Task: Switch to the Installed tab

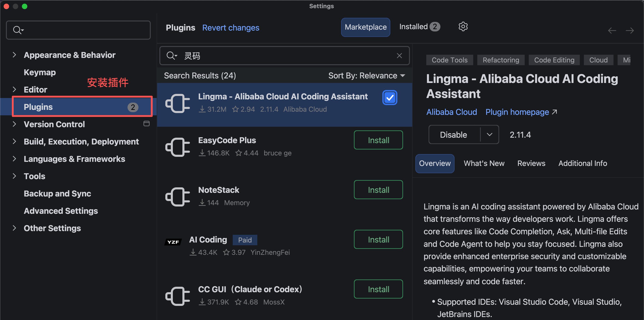Action: point(419,26)
